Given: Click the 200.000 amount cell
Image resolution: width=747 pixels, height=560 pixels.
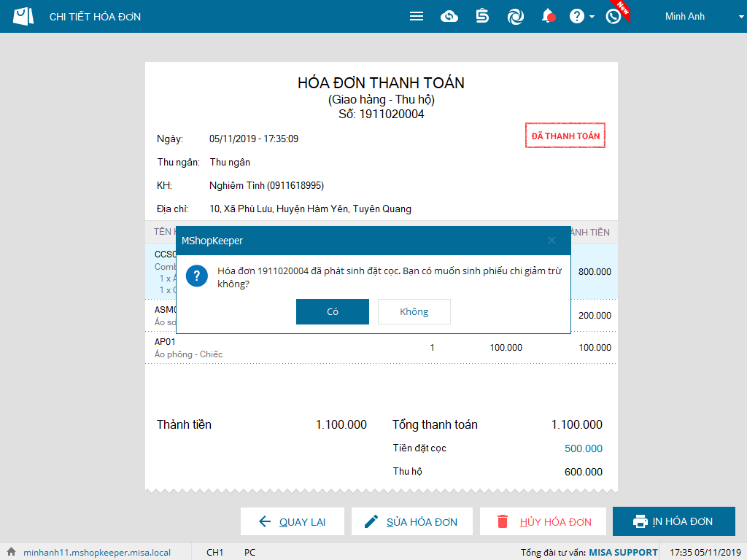Looking at the screenshot, I should coord(595,316).
